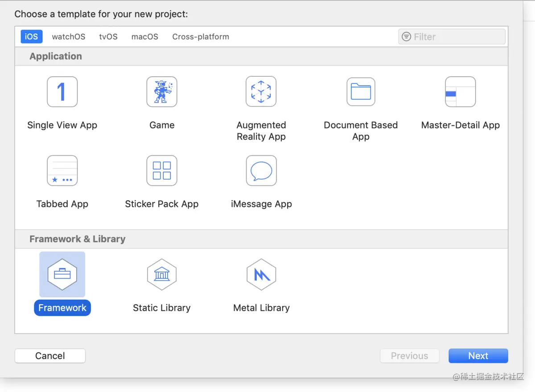The height and width of the screenshot is (392, 535).
Task: Click the "Single View App" label
Action: click(x=62, y=125)
